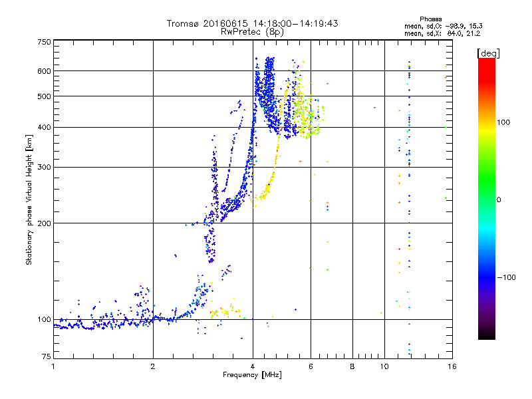Click the "Frequency [MHz]" axis label
The width and height of the screenshot is (532, 399).
point(252,375)
